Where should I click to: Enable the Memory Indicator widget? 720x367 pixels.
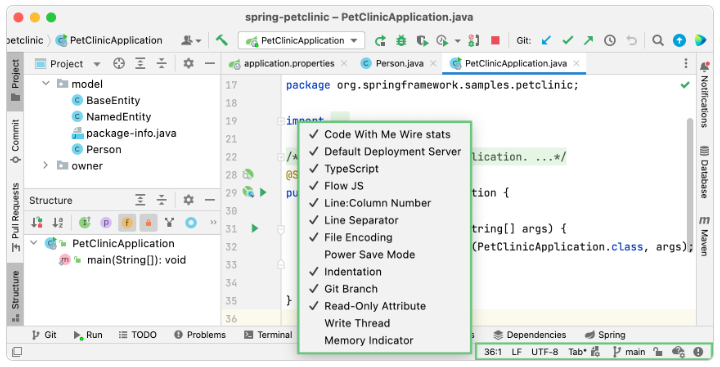point(385,340)
